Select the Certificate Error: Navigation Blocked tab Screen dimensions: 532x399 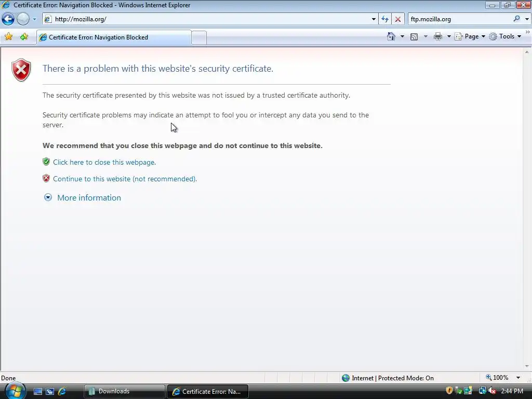(x=114, y=37)
